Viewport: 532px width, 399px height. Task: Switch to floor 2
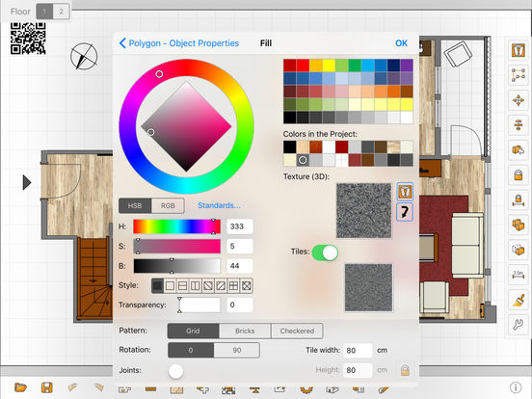(x=61, y=12)
